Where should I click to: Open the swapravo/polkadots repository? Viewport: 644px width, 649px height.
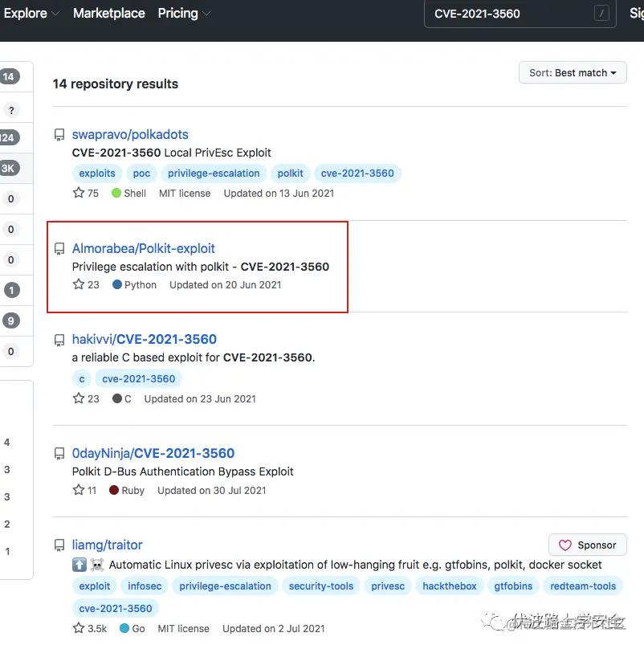(x=130, y=134)
